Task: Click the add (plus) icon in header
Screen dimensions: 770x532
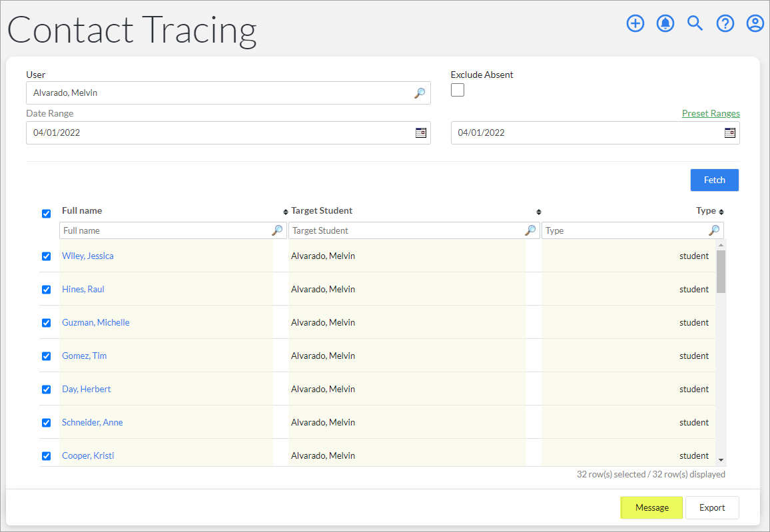Action: point(635,23)
